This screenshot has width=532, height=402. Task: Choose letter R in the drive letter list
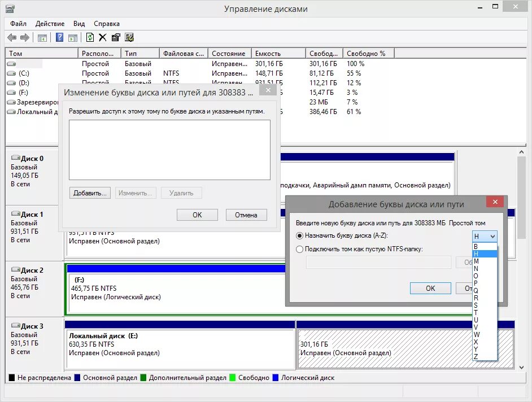pyautogui.click(x=485, y=298)
